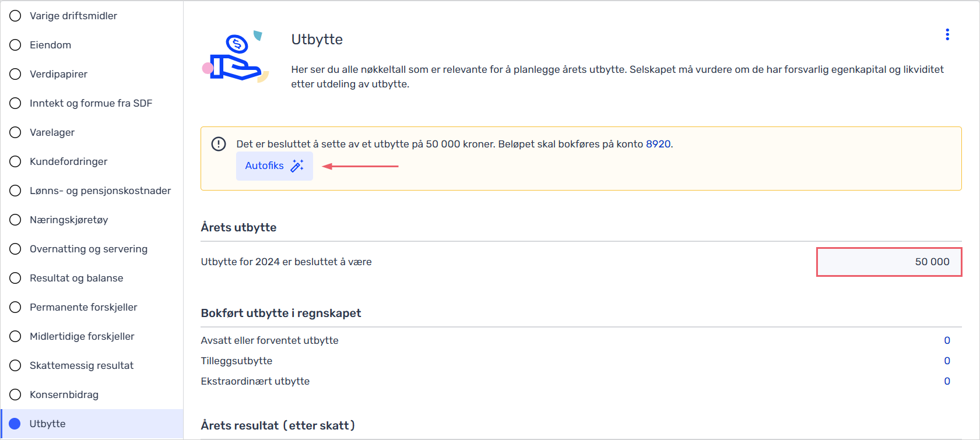Image resolution: width=980 pixels, height=440 pixels.
Task: Select the Verdipapirer status circle
Action: click(15, 74)
